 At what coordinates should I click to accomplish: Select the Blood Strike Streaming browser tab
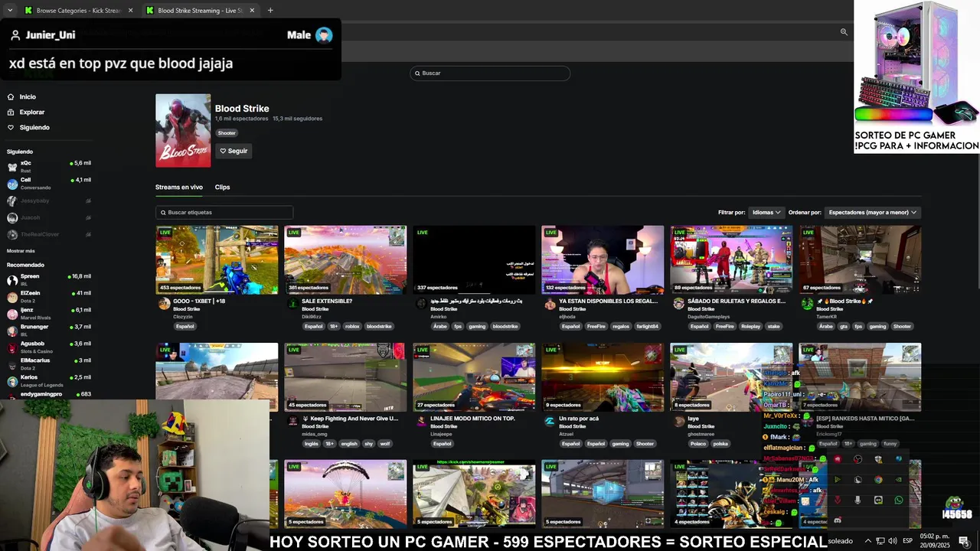[201, 10]
